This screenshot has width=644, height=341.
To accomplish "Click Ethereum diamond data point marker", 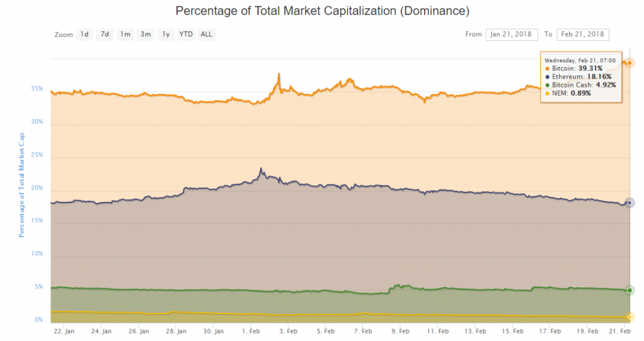I will [630, 203].
